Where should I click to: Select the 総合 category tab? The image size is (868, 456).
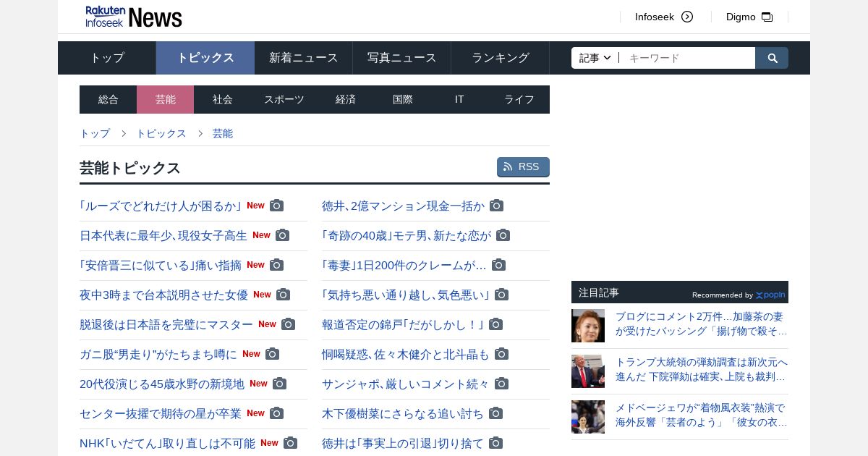109,99
